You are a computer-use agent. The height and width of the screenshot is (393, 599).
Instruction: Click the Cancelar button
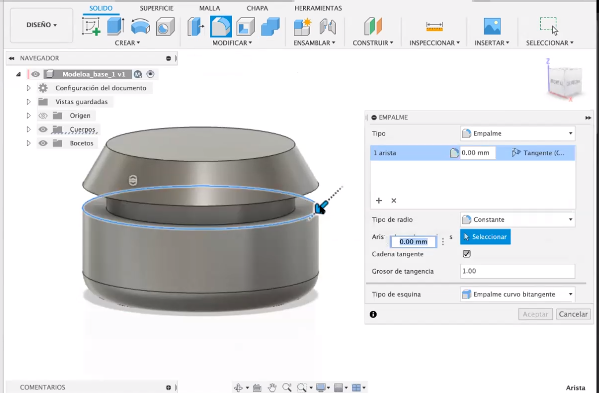pyautogui.click(x=573, y=314)
